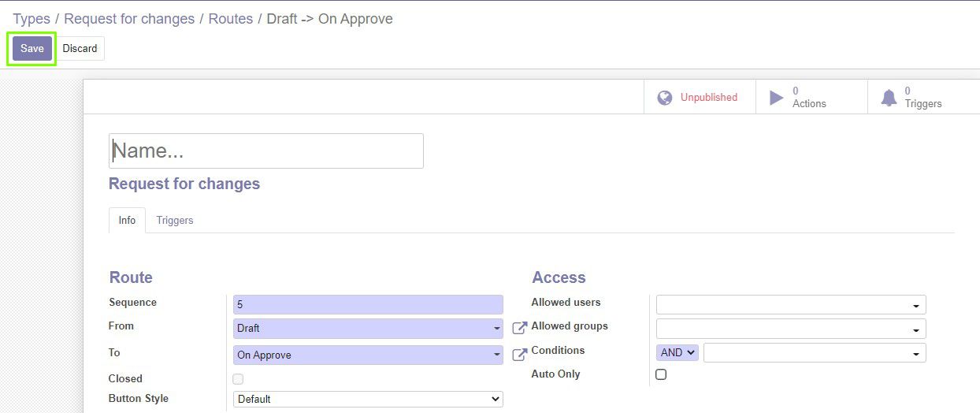Tick the Closed checkbox
980x413 pixels.
[x=238, y=379]
